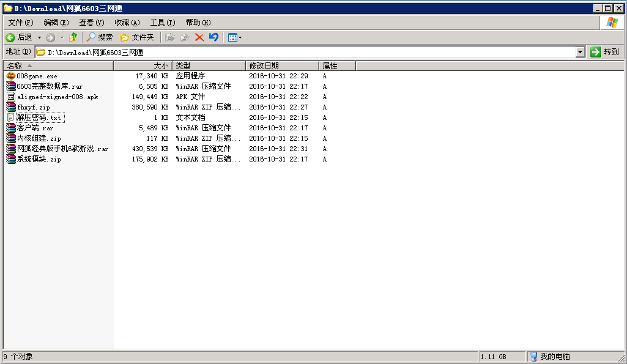The image size is (627, 364).
Task: Open the Search (搜索) pane
Action: 100,37
